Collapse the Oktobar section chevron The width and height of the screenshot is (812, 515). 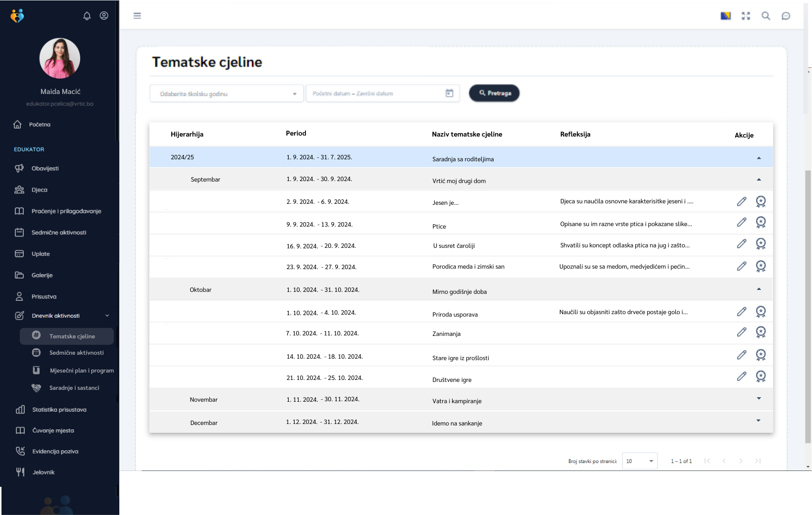pyautogui.click(x=759, y=289)
